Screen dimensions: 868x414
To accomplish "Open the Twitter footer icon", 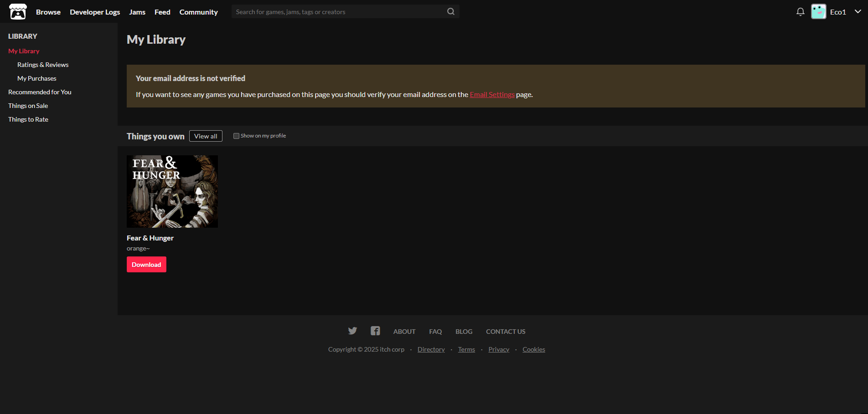I will coord(352,331).
